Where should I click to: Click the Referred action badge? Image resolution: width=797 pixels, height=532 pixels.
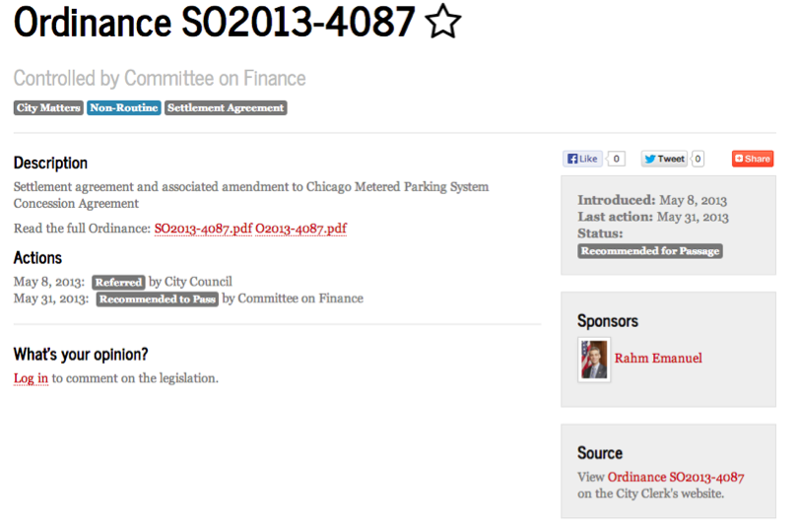(118, 283)
